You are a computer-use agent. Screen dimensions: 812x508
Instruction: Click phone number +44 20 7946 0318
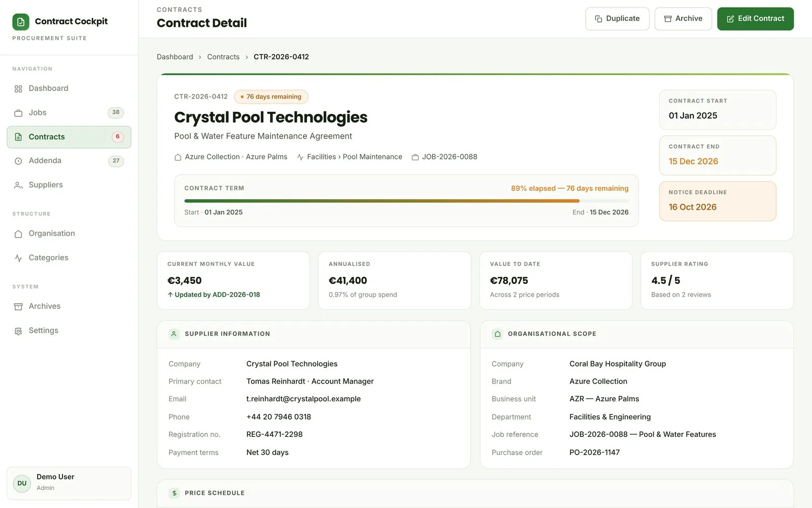tap(279, 417)
